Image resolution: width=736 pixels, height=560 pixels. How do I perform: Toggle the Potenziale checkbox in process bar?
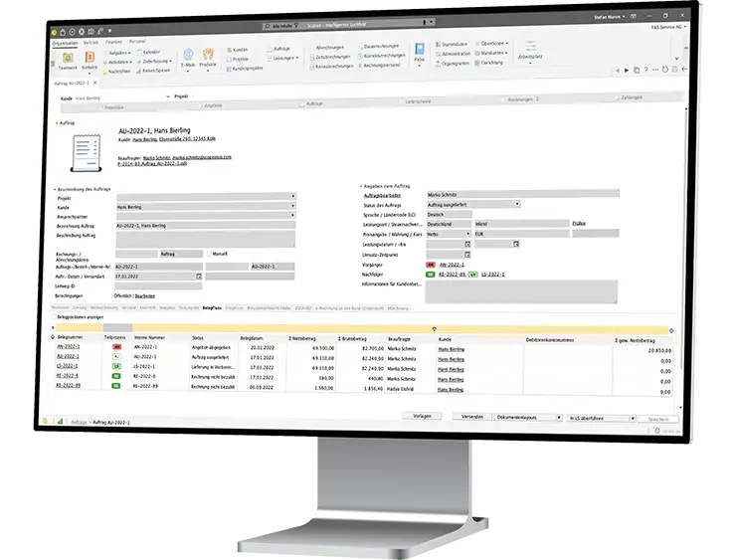[100, 107]
